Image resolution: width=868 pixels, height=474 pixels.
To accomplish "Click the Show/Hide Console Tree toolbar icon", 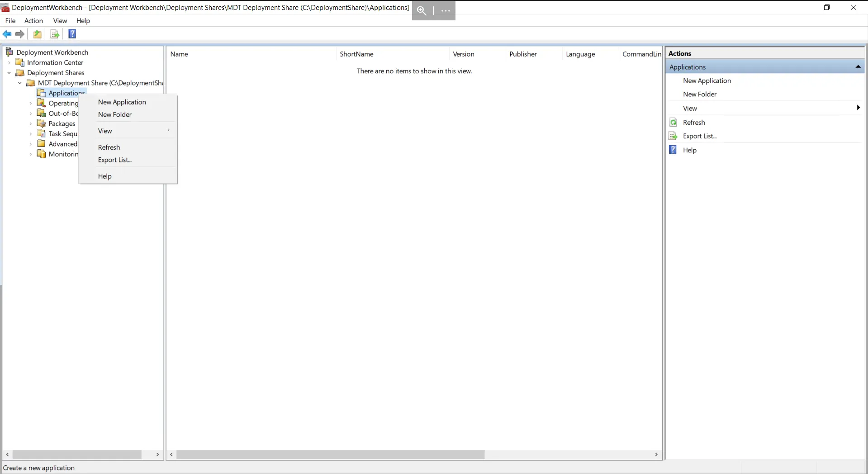I will [38, 34].
